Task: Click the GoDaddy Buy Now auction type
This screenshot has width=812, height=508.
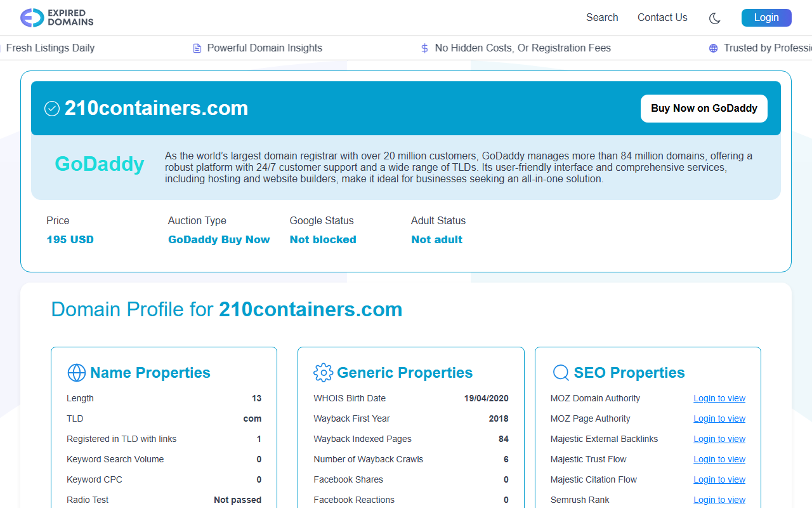Action: point(219,239)
